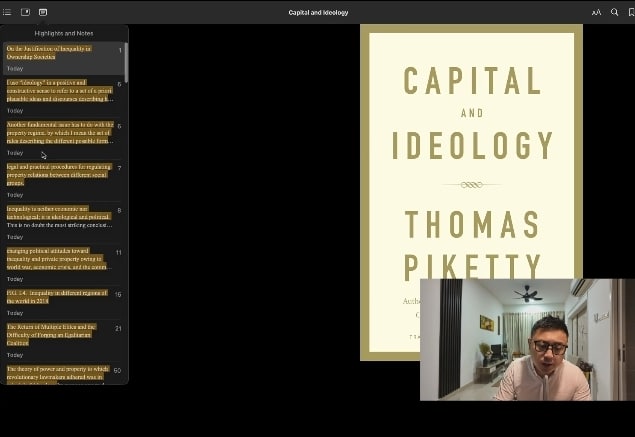Viewport: 635px width, 437px height.
Task: Bookmark this page with the bookmark icon
Action: tap(631, 12)
